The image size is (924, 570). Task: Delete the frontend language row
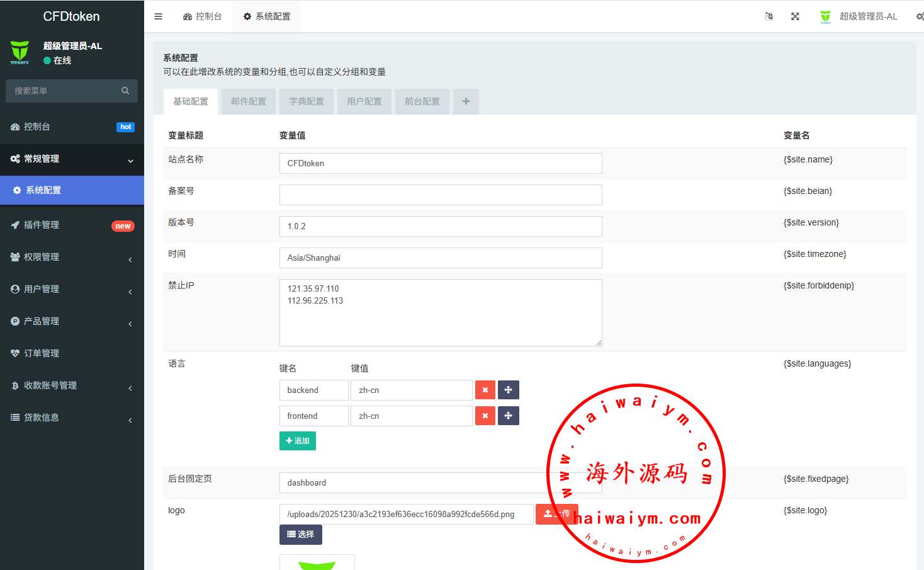point(485,416)
